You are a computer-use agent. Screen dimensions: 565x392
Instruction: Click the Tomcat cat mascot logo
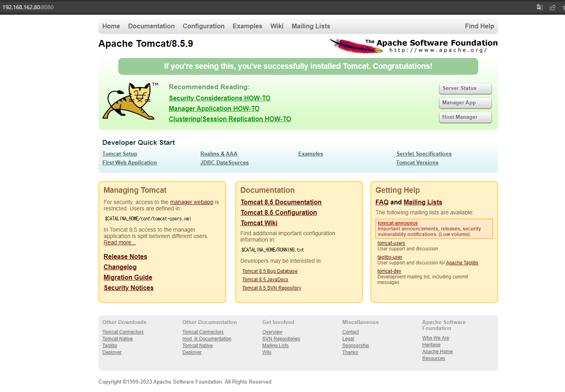tap(130, 101)
